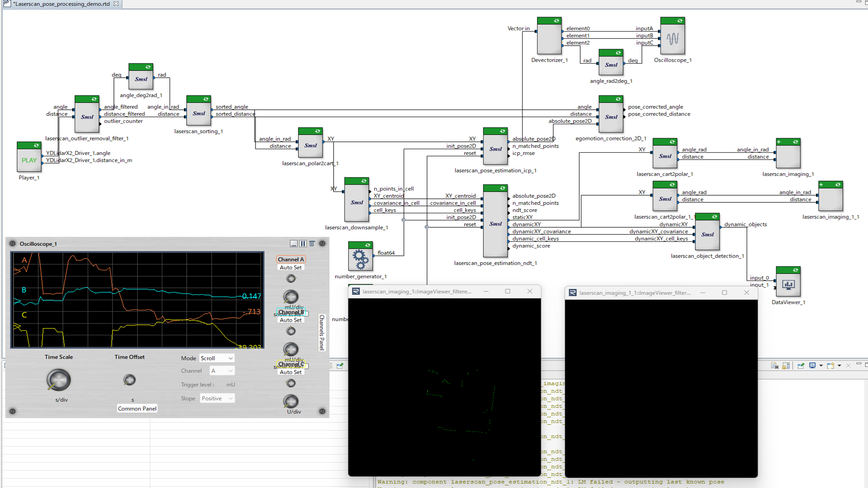This screenshot has height=488, width=868.
Task: Click Auto Set under Channel A
Action: [291, 267]
